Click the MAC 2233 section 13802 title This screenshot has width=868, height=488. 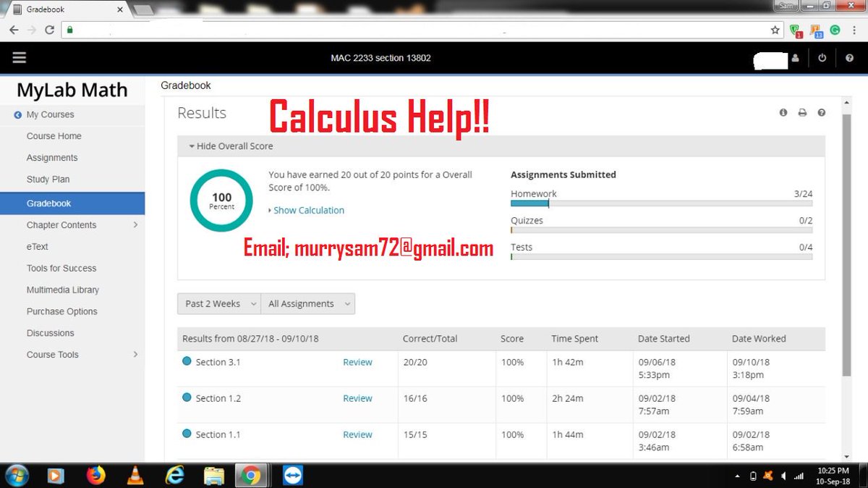pyautogui.click(x=380, y=58)
